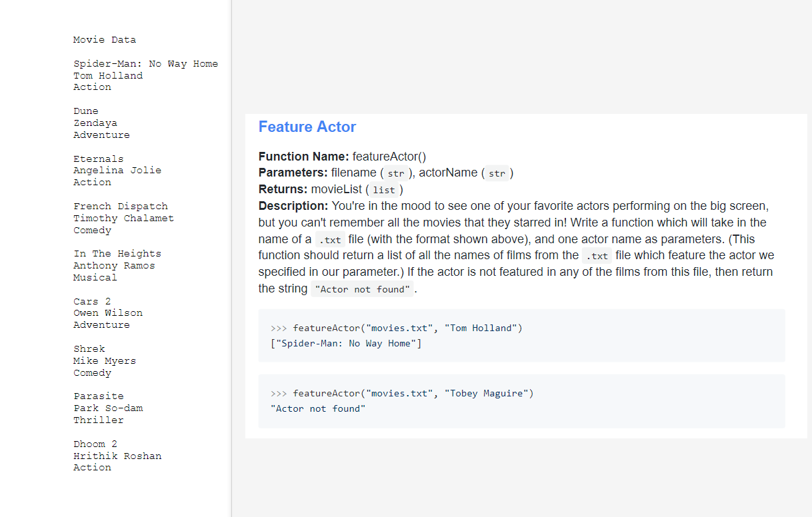The width and height of the screenshot is (812, 517).
Task: Click the 'Zendaya' actor line
Action: pos(95,123)
